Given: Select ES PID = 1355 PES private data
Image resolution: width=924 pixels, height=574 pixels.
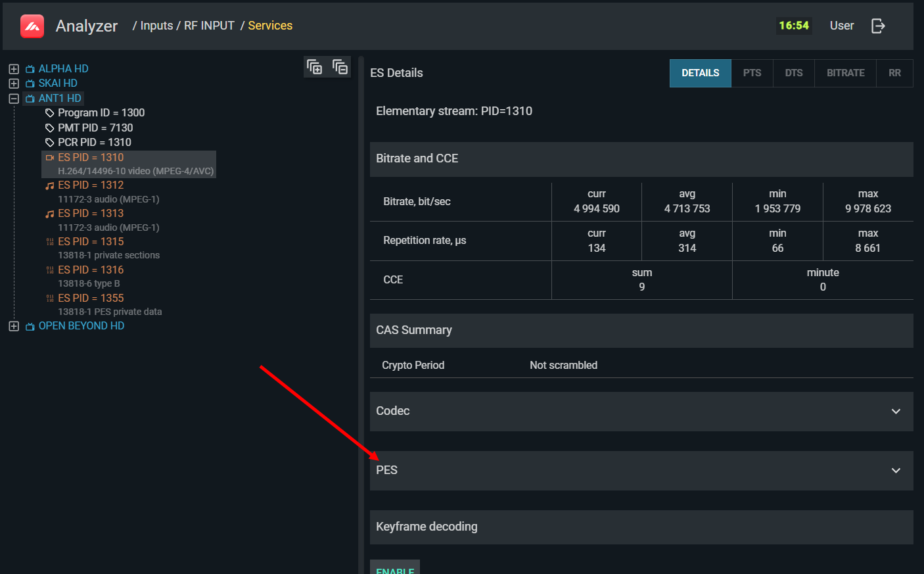Looking at the screenshot, I should tap(91, 299).
